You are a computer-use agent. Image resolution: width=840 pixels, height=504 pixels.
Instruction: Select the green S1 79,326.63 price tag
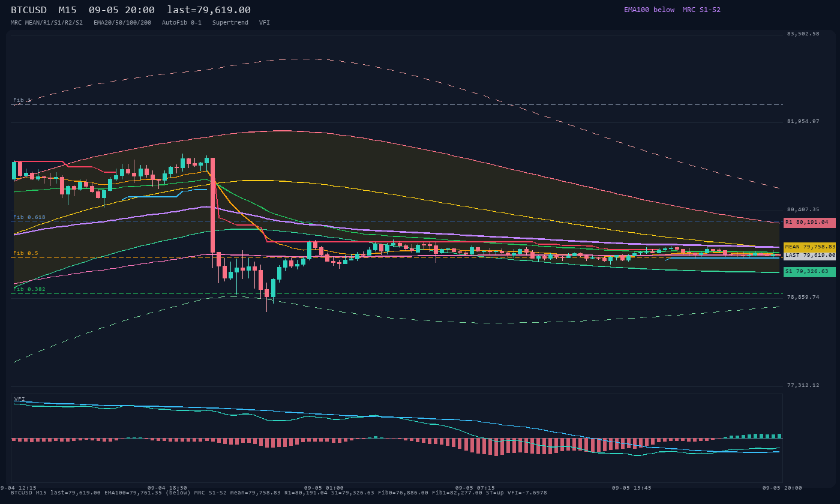pos(809,272)
